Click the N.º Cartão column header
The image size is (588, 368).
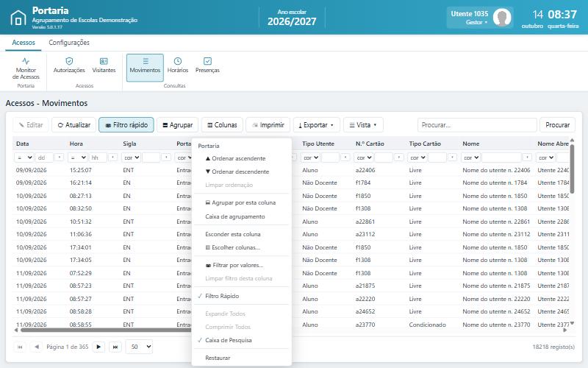point(379,144)
